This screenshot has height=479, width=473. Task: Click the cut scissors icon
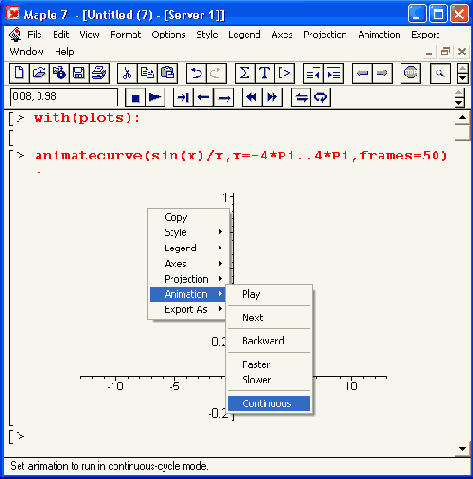pos(127,73)
